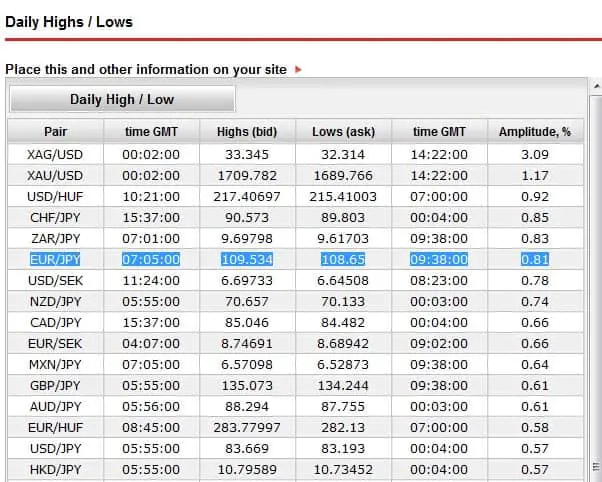The image size is (602, 482).
Task: Click the 10.73452 low value
Action: pos(343,469)
